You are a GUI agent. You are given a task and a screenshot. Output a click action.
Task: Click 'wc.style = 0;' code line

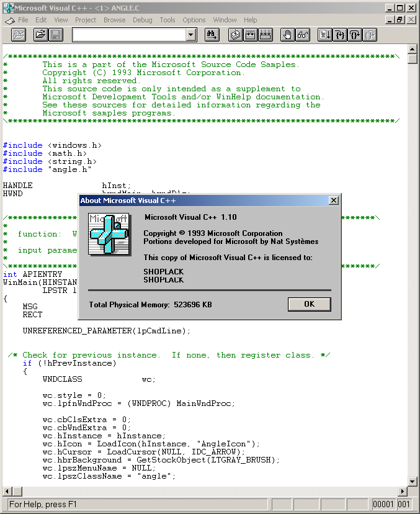[74, 395]
